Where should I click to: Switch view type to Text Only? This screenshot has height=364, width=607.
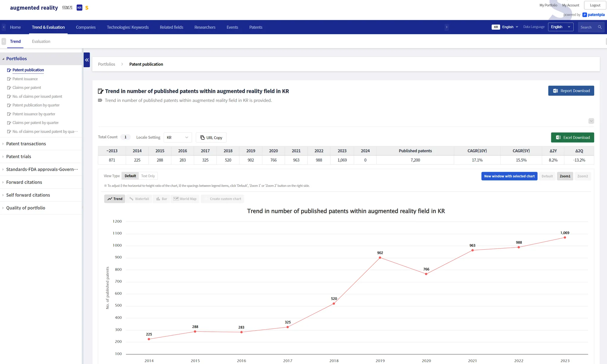click(x=148, y=176)
